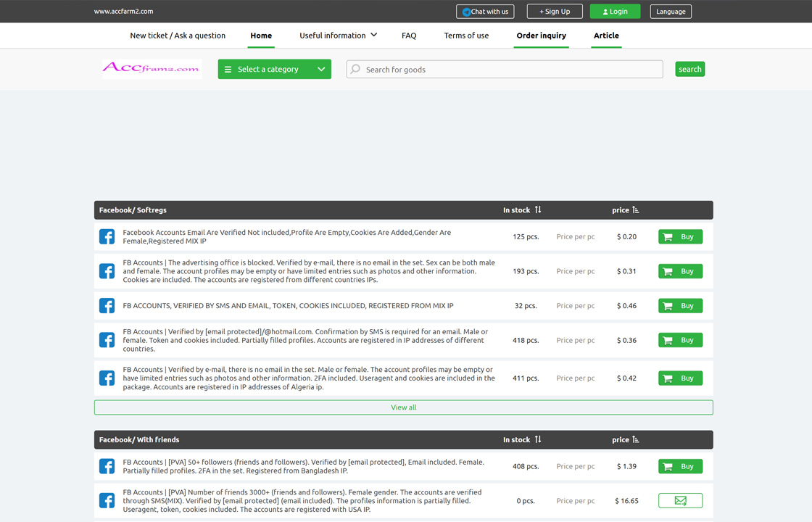Click the 125 pcs. stock value
Viewport: 812px width, 522px height.
(x=526, y=236)
